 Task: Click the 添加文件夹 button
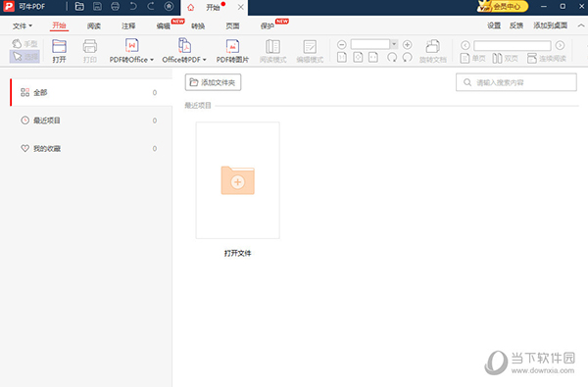(213, 82)
